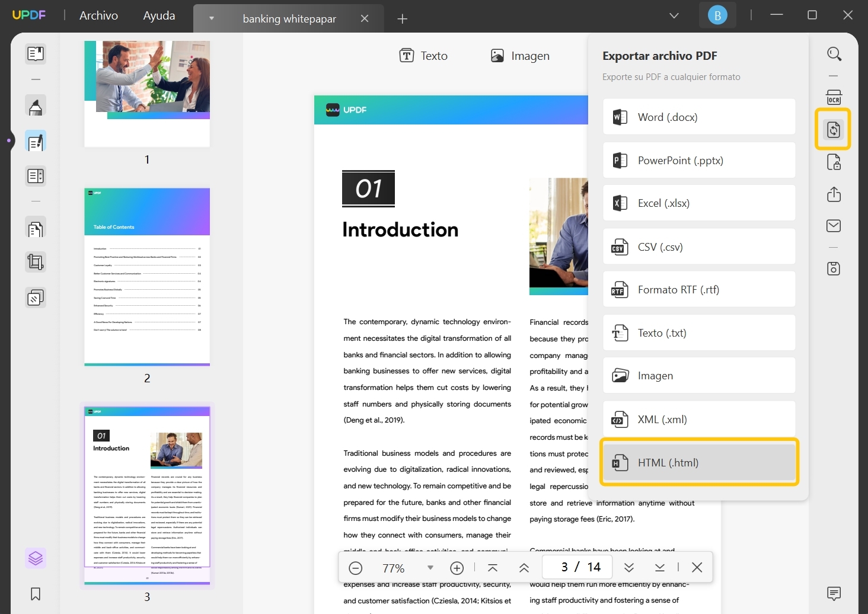Image resolution: width=868 pixels, height=614 pixels.
Task: Click the Introduction heading in document
Action: click(x=400, y=230)
